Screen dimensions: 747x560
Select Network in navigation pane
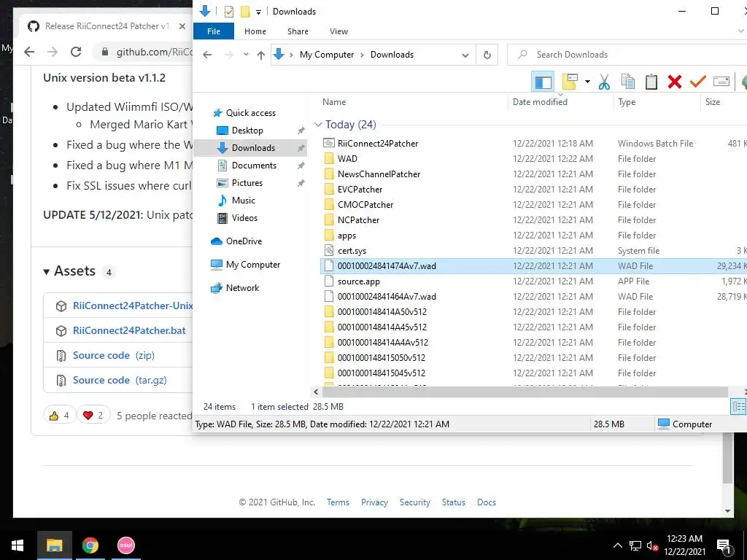(x=242, y=288)
